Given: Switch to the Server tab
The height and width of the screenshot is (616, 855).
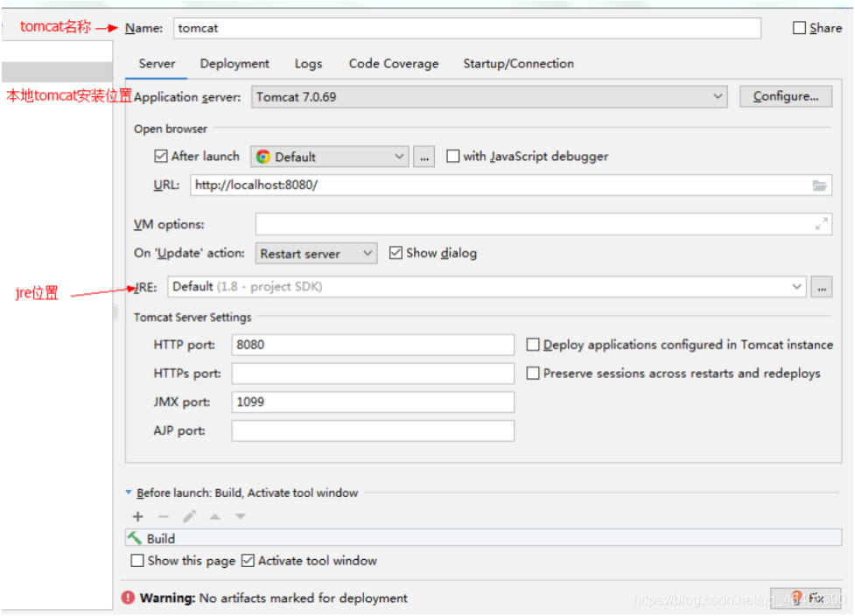Looking at the screenshot, I should coord(157,64).
